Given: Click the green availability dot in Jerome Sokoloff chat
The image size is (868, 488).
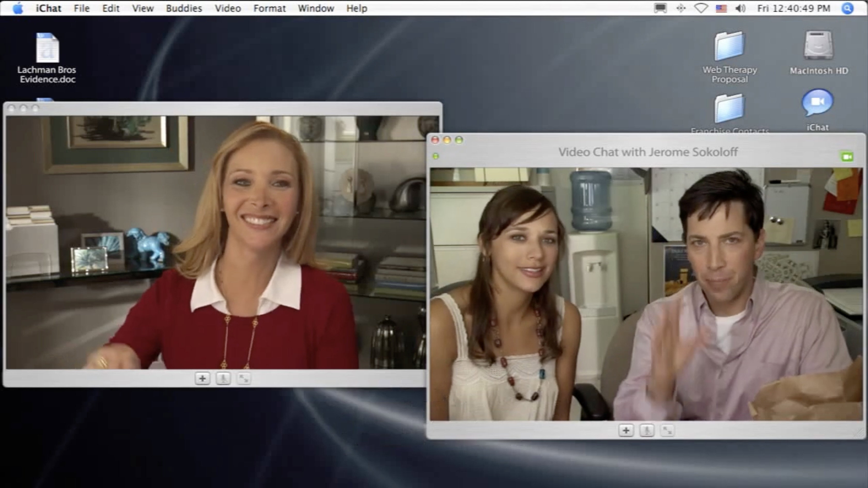Looking at the screenshot, I should coord(436,156).
